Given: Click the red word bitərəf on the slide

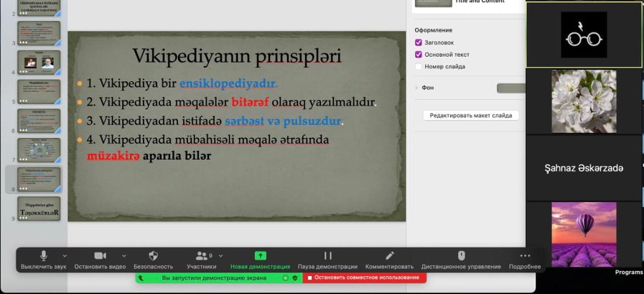Looking at the screenshot, I should point(250,102).
